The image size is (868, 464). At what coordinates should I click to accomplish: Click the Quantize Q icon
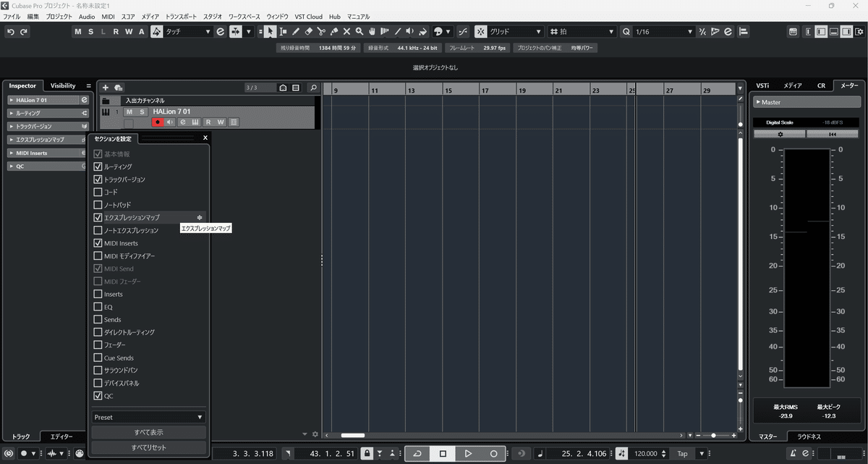(626, 32)
